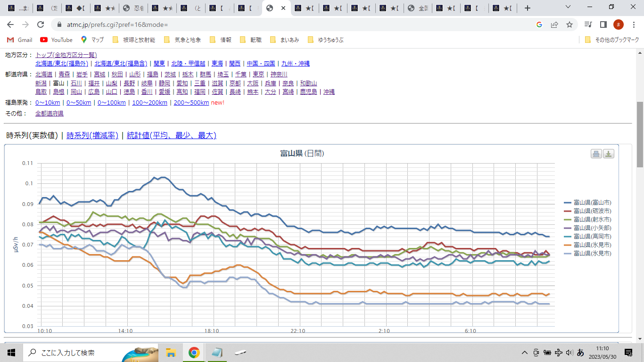Open the 東京 prefecture link
The width and height of the screenshot is (644, 362).
pyautogui.click(x=258, y=74)
